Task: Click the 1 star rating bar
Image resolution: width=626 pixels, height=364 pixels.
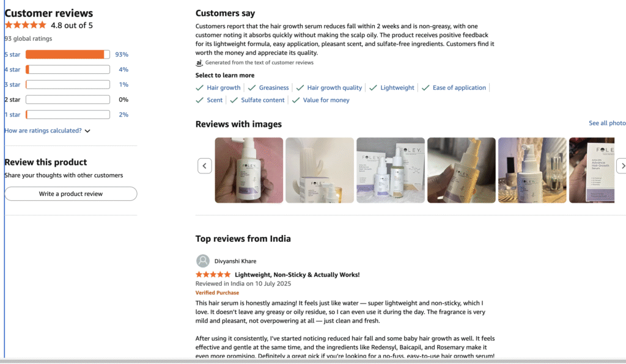Action: 67,115
